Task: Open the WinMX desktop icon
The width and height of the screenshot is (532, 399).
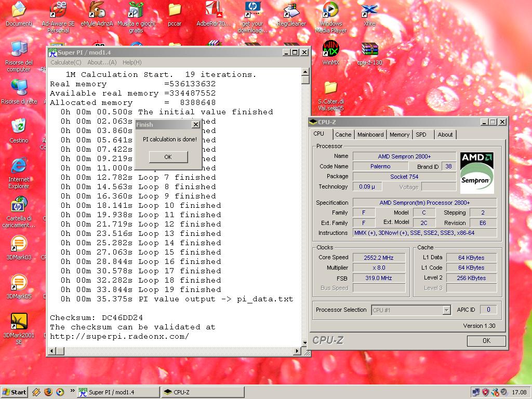Action: click(331, 50)
